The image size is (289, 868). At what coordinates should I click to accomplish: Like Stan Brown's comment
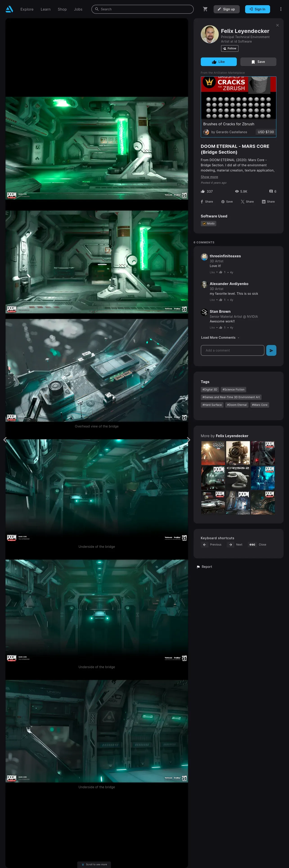click(212, 327)
